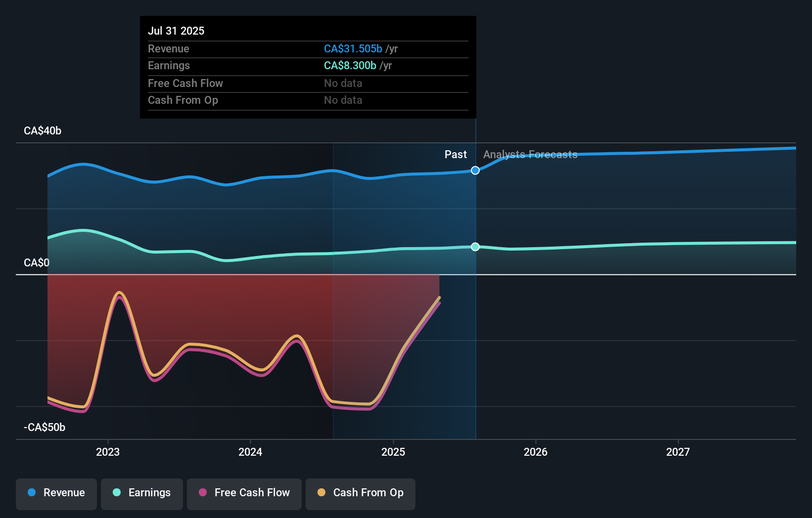The height and width of the screenshot is (518, 812).
Task: Toggle the Earnings legend series
Action: pos(142,494)
